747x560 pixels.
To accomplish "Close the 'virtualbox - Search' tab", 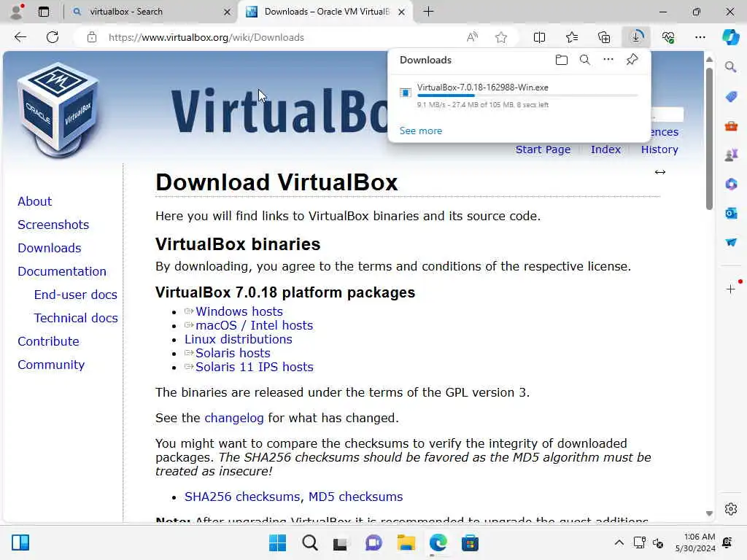I will click(228, 12).
